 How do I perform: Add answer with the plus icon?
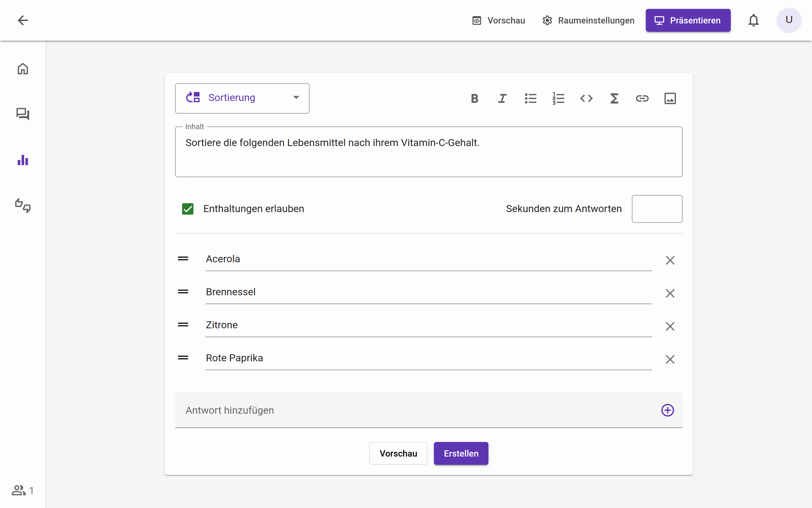tap(667, 410)
